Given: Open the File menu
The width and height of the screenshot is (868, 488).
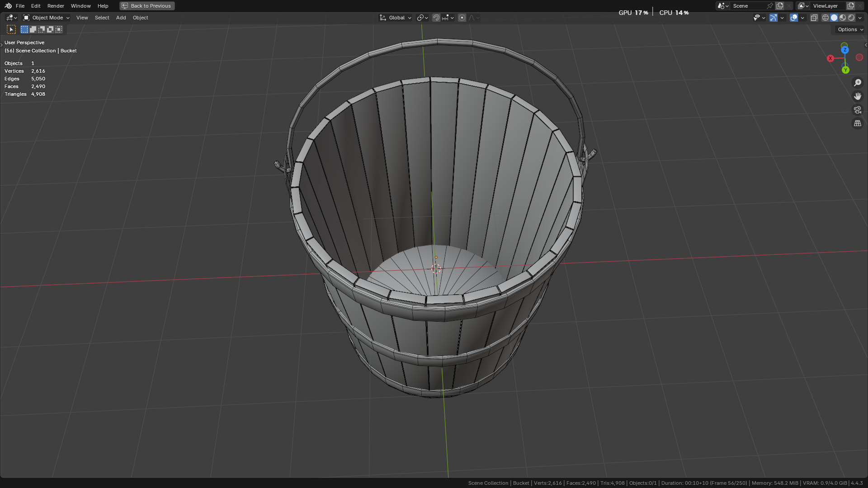Looking at the screenshot, I should pos(20,6).
